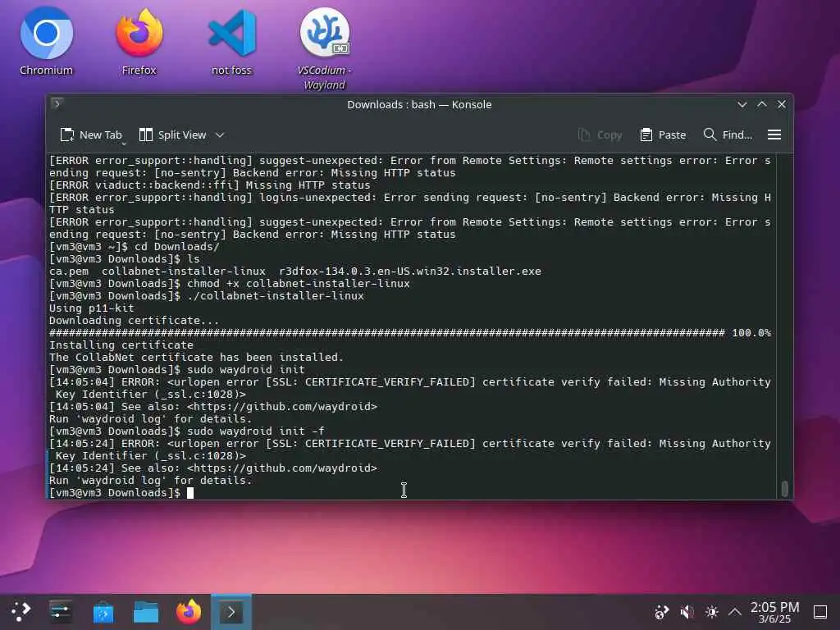Click the system tray updates icon
Screen dimensions: 840x630
coord(662,612)
